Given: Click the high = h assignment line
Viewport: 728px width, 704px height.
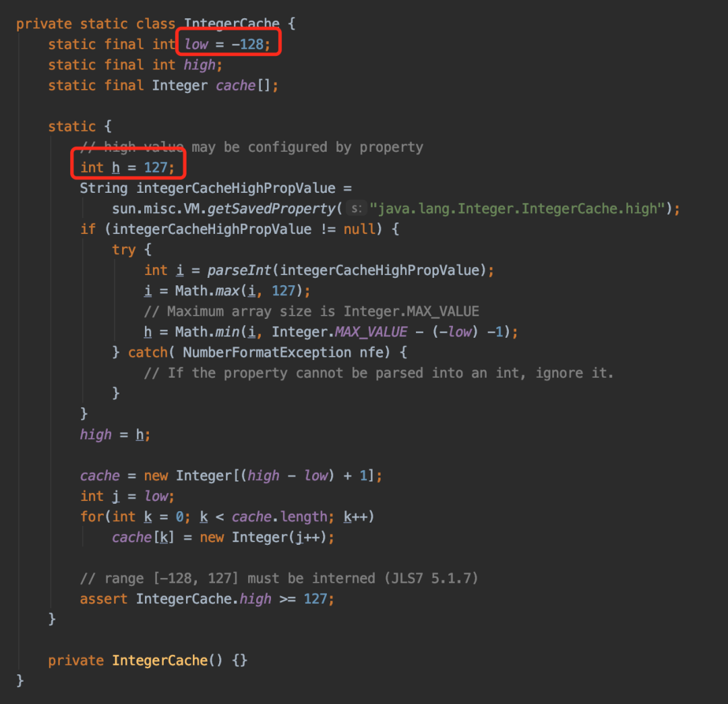Looking at the screenshot, I should (x=115, y=435).
